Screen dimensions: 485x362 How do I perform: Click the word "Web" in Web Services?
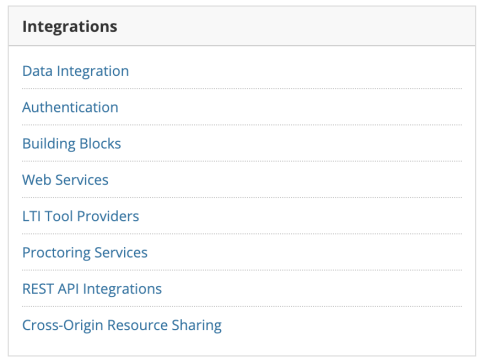(37, 180)
